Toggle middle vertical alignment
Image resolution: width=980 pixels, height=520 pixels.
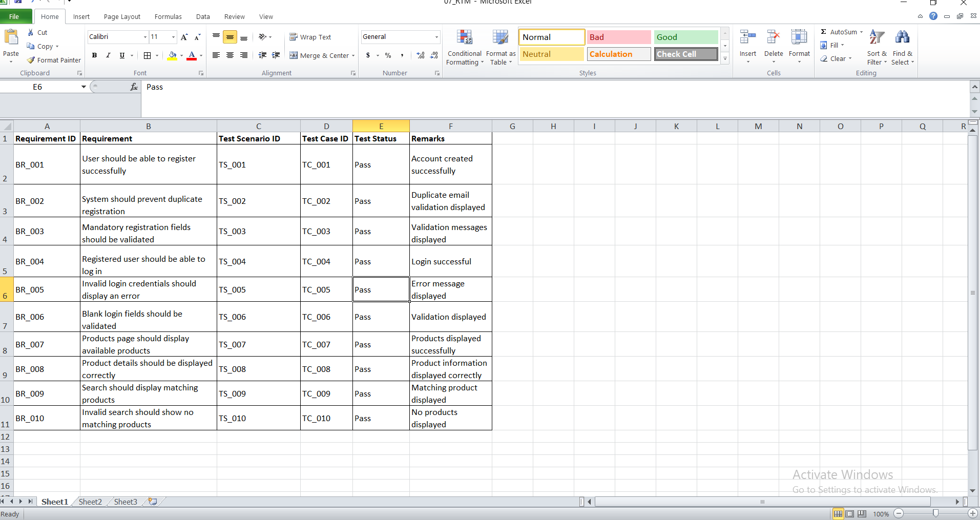[230, 37]
